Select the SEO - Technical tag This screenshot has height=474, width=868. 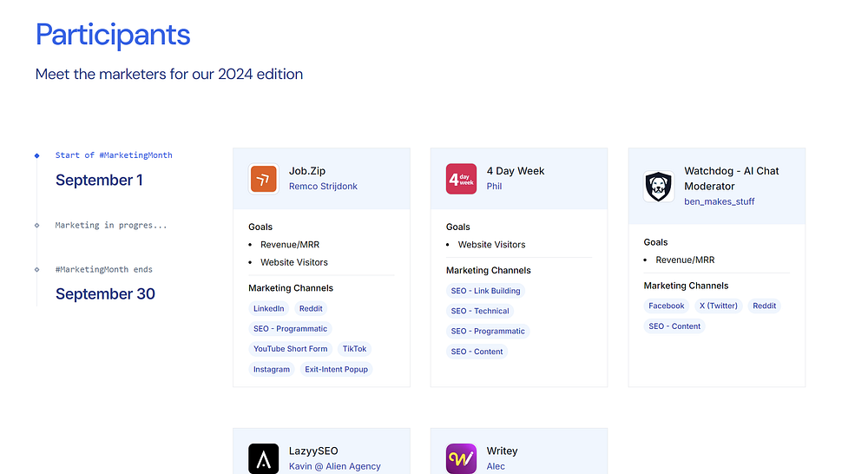(479, 311)
